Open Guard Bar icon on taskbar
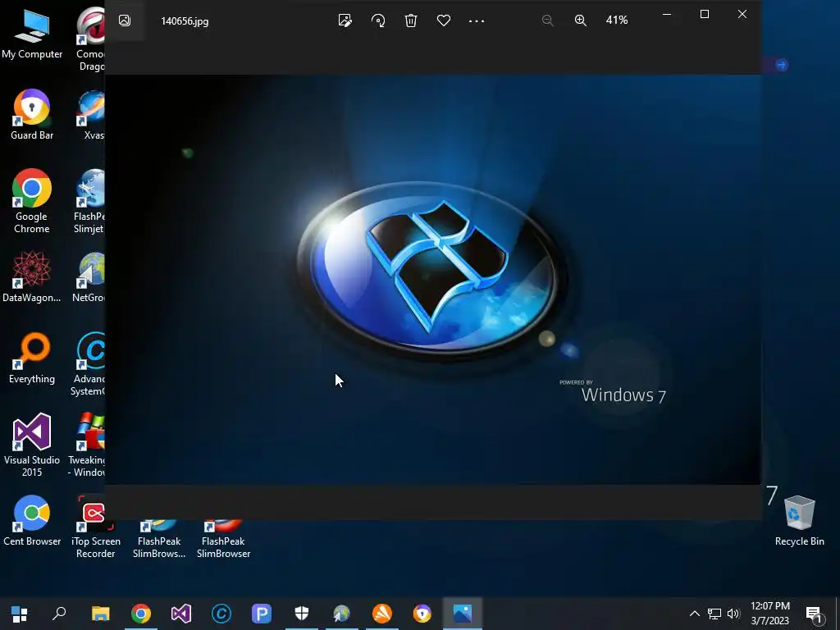Image resolution: width=840 pixels, height=630 pixels. (422, 614)
